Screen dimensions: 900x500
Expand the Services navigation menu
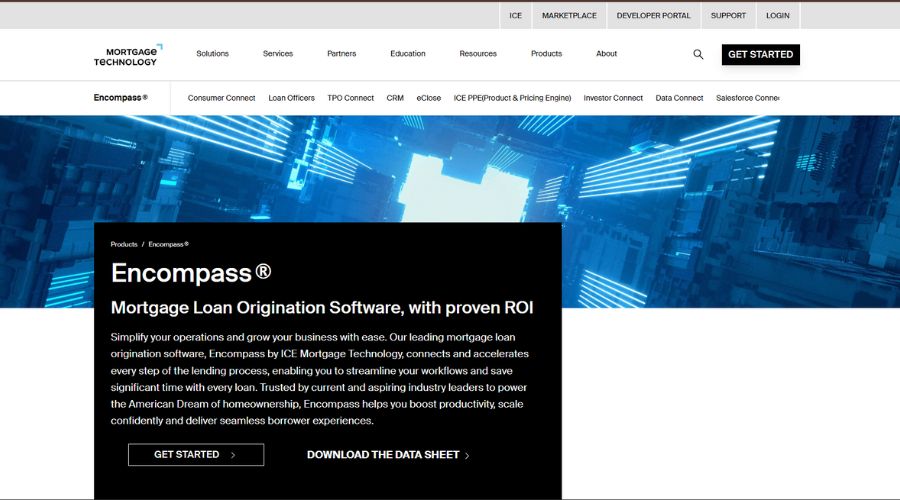[278, 54]
